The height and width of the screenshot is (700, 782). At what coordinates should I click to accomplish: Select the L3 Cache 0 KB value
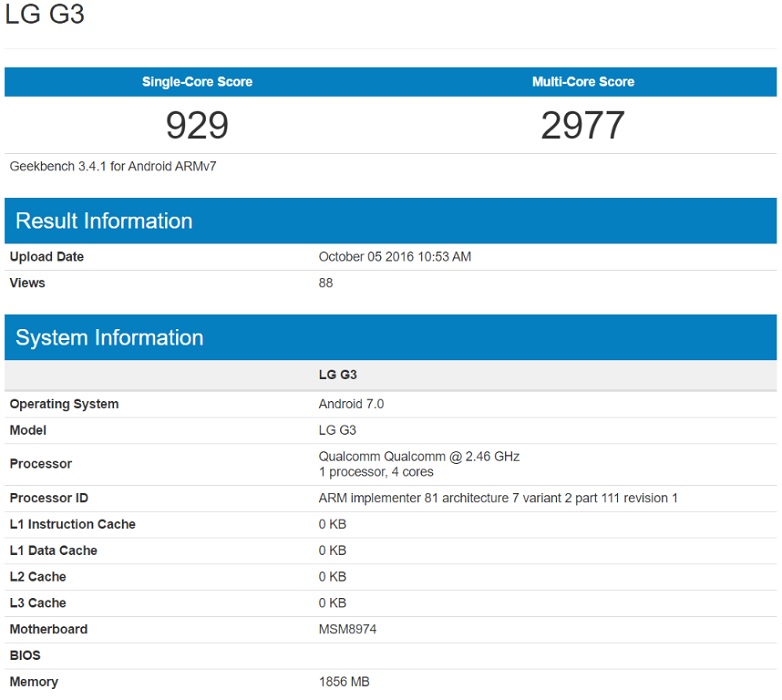pos(333,603)
